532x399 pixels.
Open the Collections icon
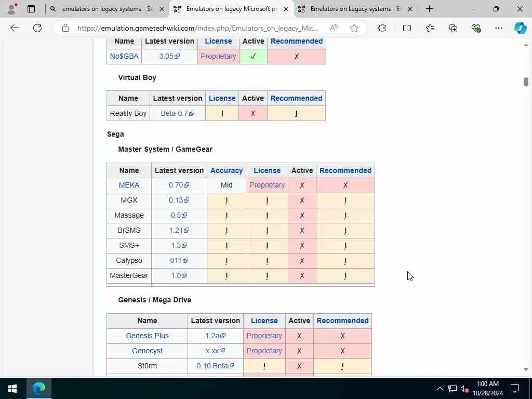(453, 28)
